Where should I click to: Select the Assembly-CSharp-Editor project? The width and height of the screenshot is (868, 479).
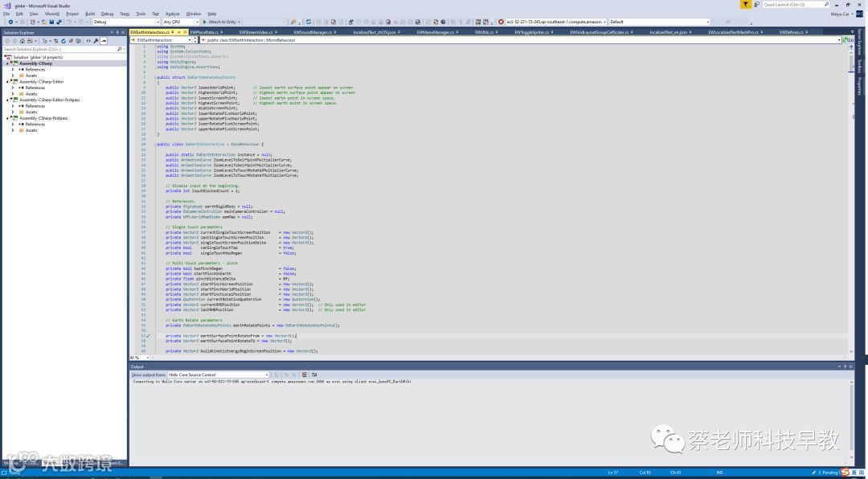42,81
